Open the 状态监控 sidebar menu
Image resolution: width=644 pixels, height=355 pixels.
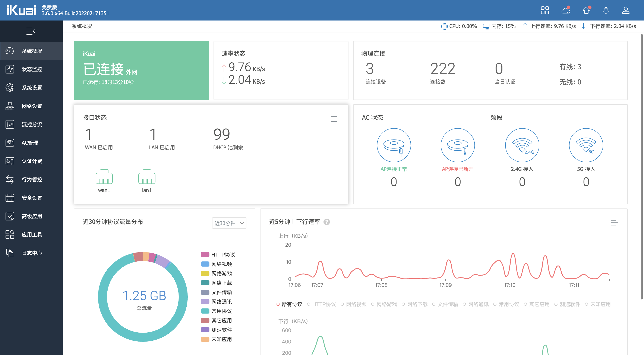pyautogui.click(x=32, y=69)
